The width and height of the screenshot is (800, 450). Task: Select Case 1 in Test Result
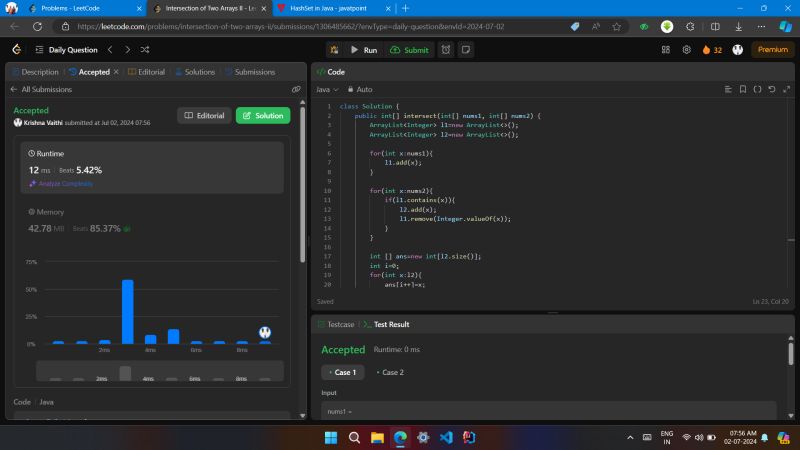(343, 372)
